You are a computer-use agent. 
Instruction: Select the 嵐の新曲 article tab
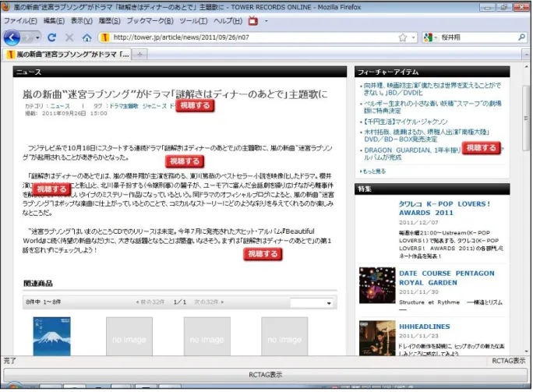pyautogui.click(x=68, y=55)
